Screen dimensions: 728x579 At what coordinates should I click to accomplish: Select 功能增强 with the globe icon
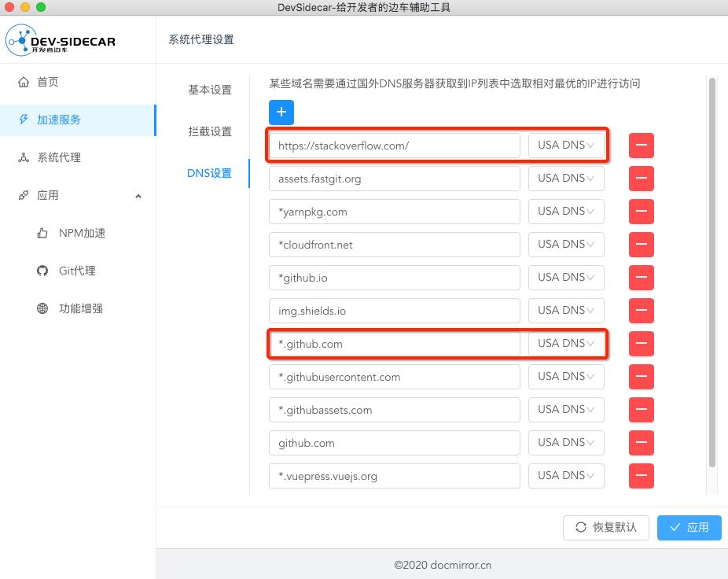(x=42, y=308)
